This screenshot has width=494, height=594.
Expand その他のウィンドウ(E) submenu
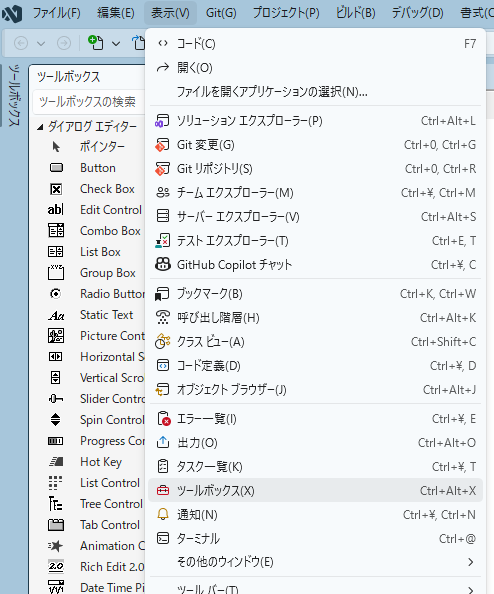point(316,562)
